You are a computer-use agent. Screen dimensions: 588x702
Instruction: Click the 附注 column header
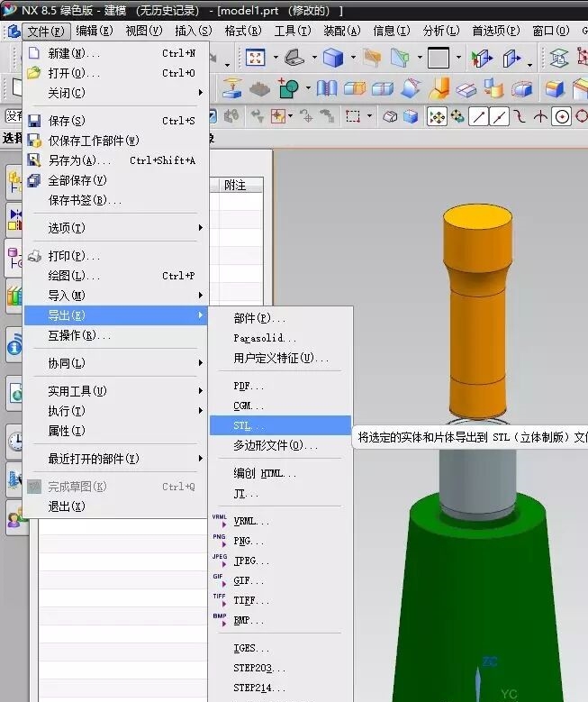coord(241,185)
